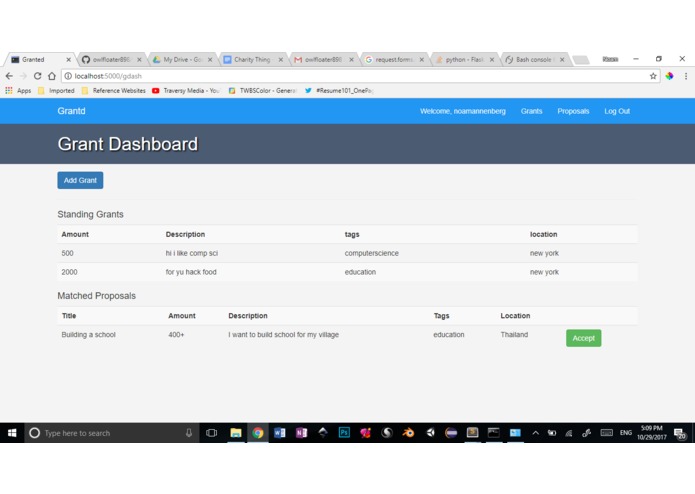Click the colorful extension icon in toolbar
Image resolution: width=695 pixels, height=494 pixels.
pyautogui.click(x=669, y=76)
